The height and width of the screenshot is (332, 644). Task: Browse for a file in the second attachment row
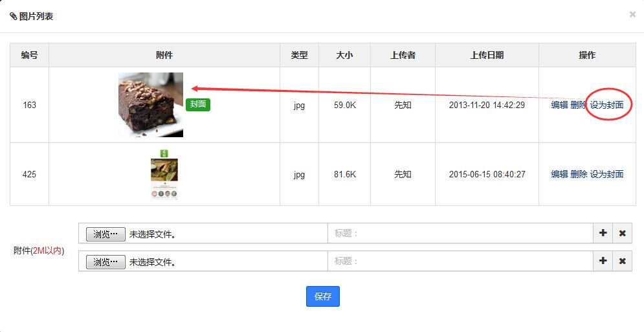pyautogui.click(x=105, y=262)
